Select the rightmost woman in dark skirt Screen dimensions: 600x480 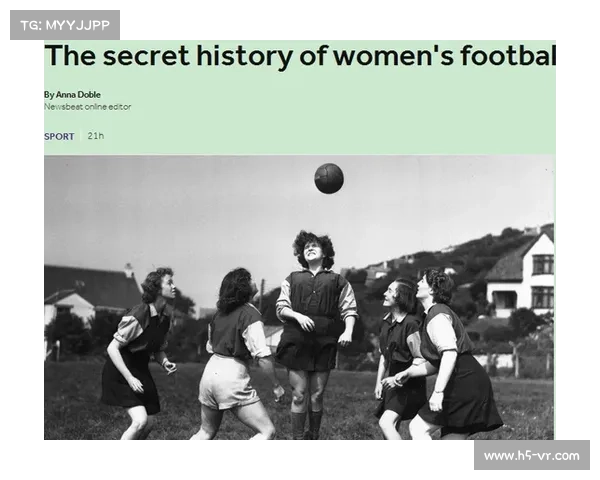453,354
